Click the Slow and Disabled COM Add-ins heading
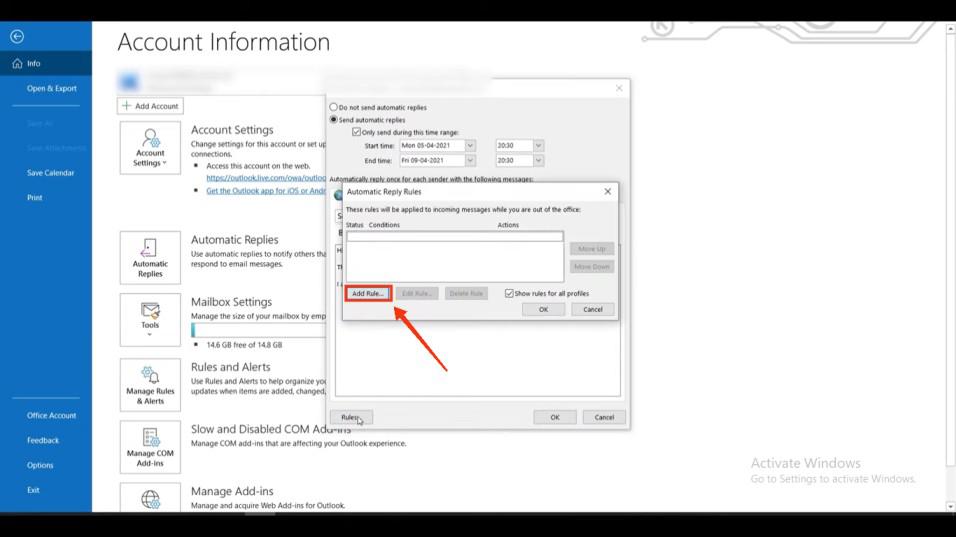 [271, 429]
